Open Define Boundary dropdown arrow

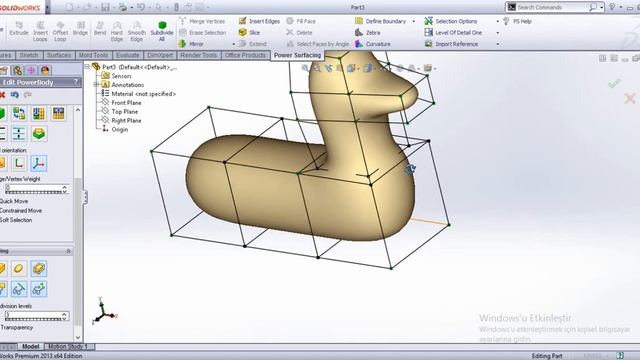(413, 21)
